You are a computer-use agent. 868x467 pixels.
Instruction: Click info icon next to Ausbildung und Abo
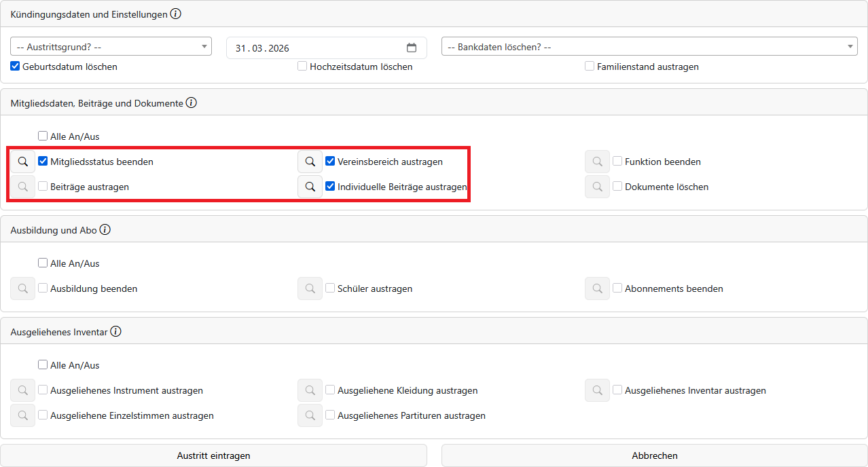tap(105, 230)
